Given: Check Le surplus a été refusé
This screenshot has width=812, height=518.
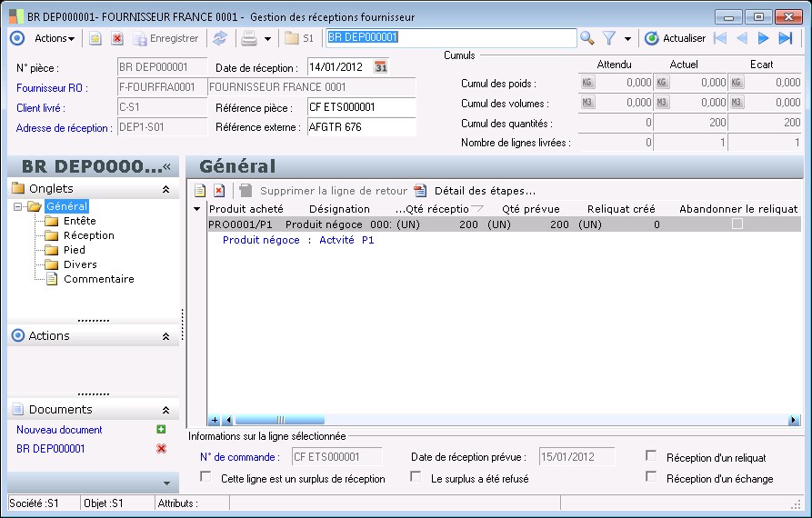Looking at the screenshot, I should [416, 476].
